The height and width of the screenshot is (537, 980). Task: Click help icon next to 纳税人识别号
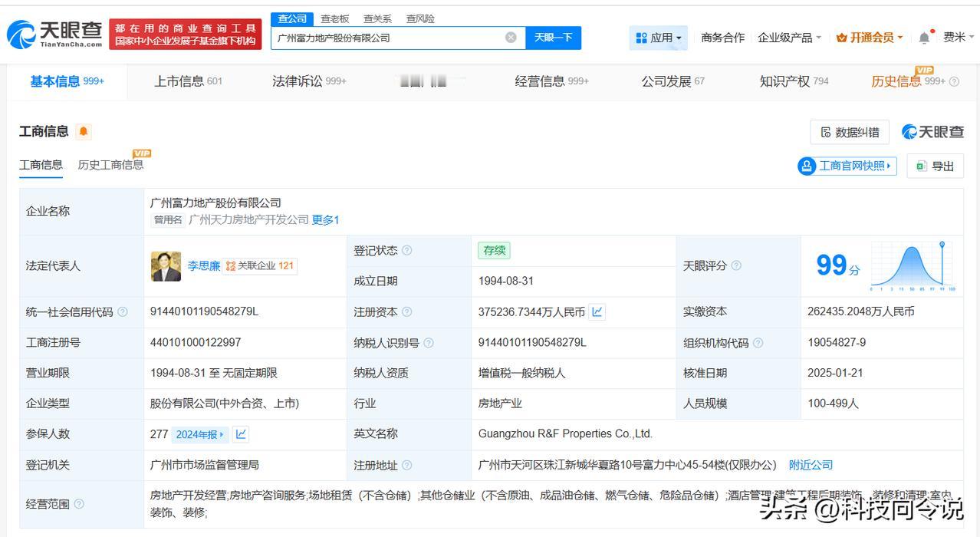(x=429, y=343)
